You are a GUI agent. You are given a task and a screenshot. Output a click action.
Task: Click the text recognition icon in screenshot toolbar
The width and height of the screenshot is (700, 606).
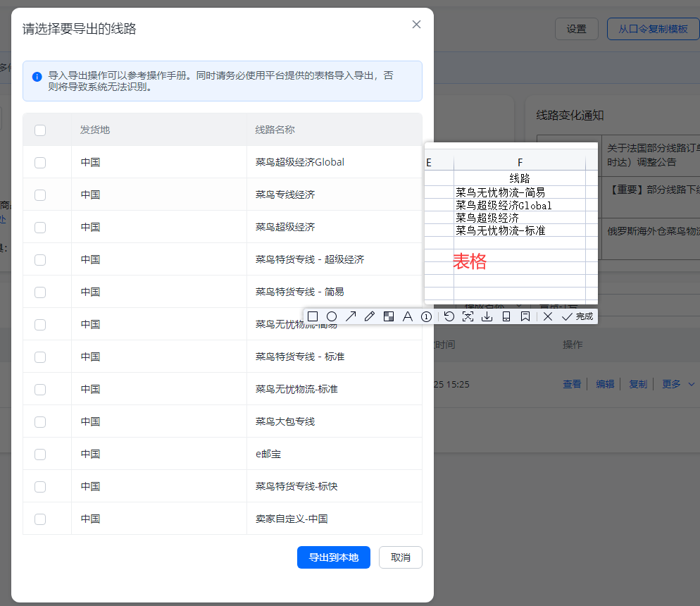pos(468,316)
